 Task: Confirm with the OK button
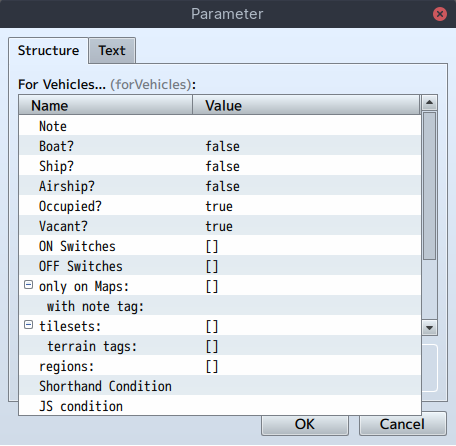point(305,425)
